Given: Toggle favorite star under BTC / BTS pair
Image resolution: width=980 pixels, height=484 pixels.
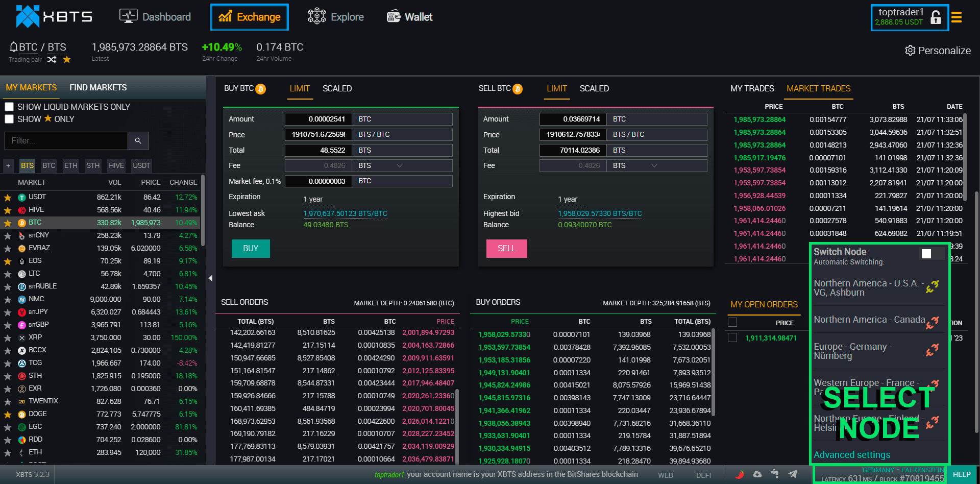Looking at the screenshot, I should click(67, 60).
